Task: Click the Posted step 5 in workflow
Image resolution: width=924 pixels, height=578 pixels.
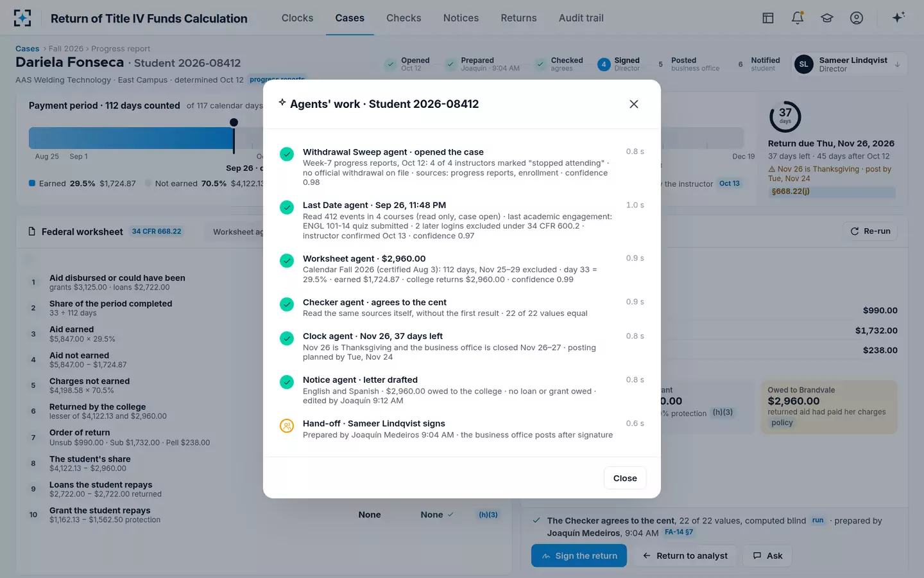Action: click(688, 64)
